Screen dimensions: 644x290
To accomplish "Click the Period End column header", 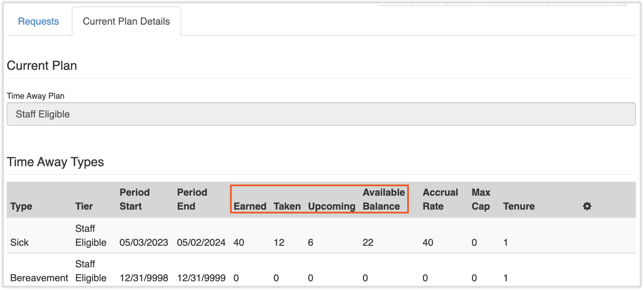I will [x=192, y=199].
